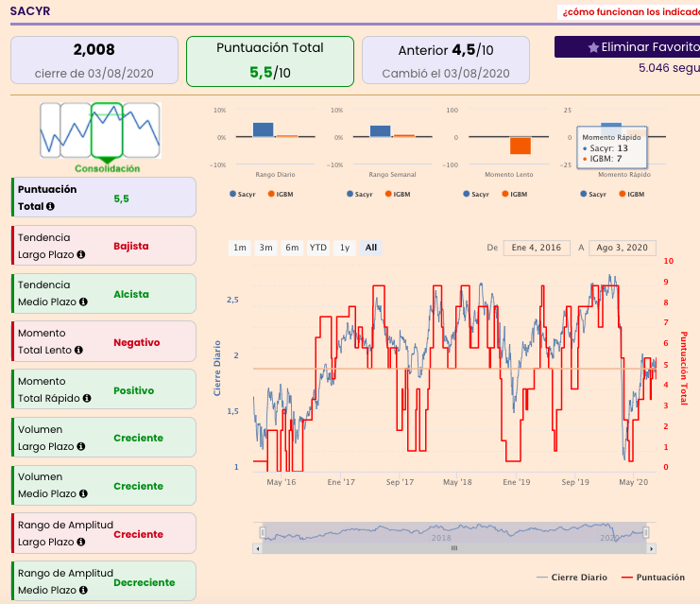The image size is (700, 604).
Task: Toggle Sacyr legend in Momento Lento chart
Action: click(476, 194)
